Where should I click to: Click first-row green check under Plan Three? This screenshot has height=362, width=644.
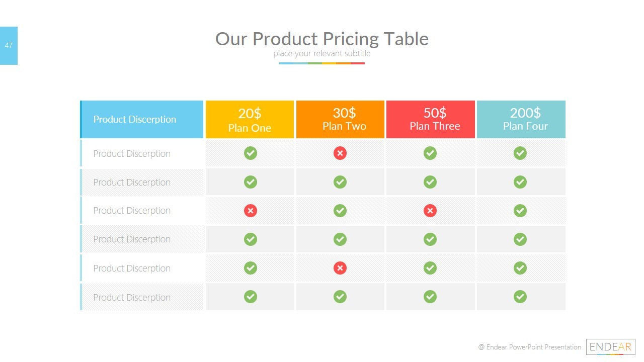click(430, 153)
